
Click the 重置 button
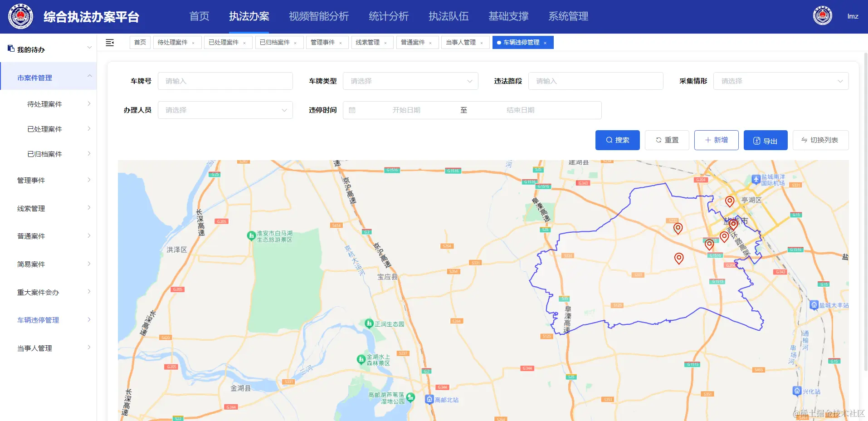click(x=667, y=140)
